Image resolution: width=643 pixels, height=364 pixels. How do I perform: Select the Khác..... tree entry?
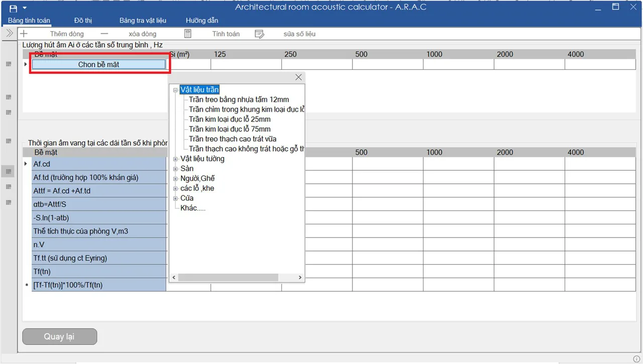[x=193, y=208]
